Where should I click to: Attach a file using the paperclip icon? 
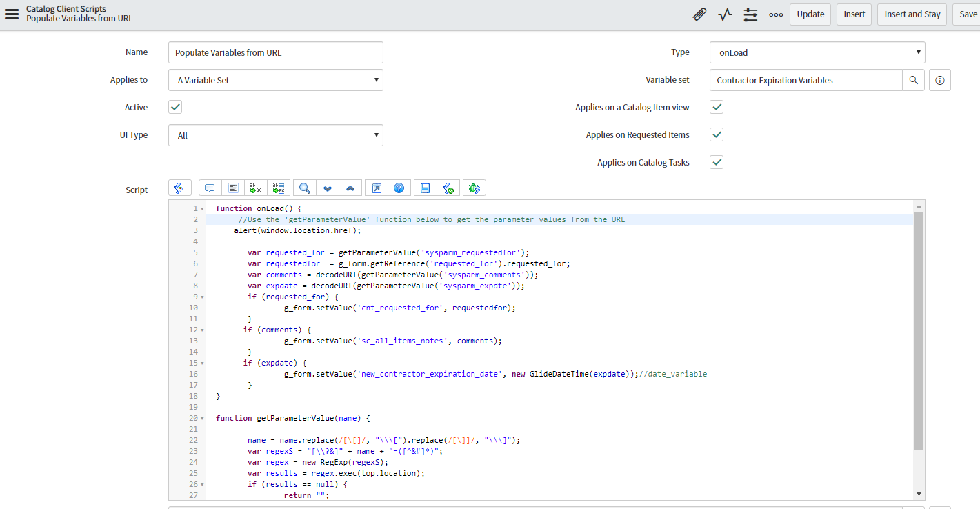pyautogui.click(x=699, y=14)
